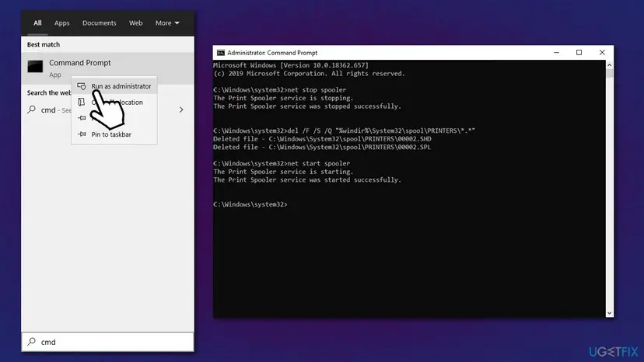
Task: Click the magnifier icon in search box
Action: click(32, 342)
